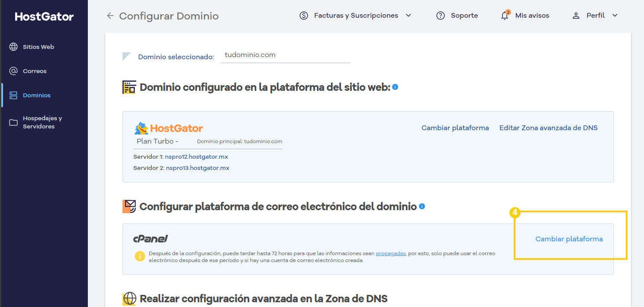Click the Hospedajes y Servidores folder icon
The width and height of the screenshot is (644, 307).
(13, 122)
